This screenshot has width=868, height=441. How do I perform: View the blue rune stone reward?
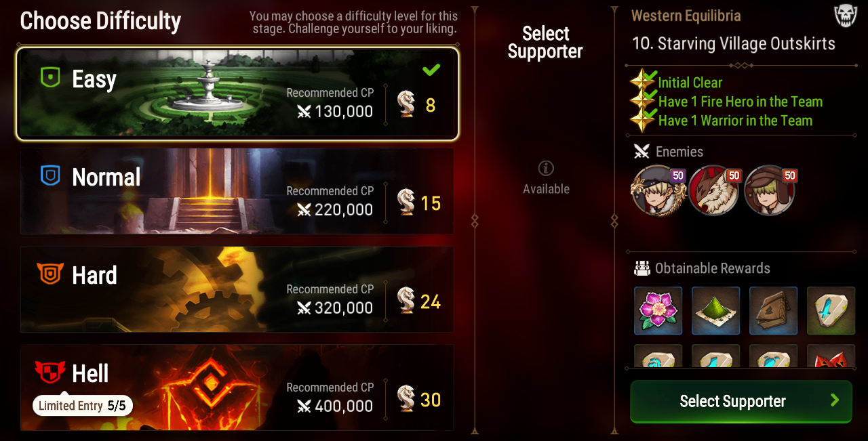coord(831,311)
